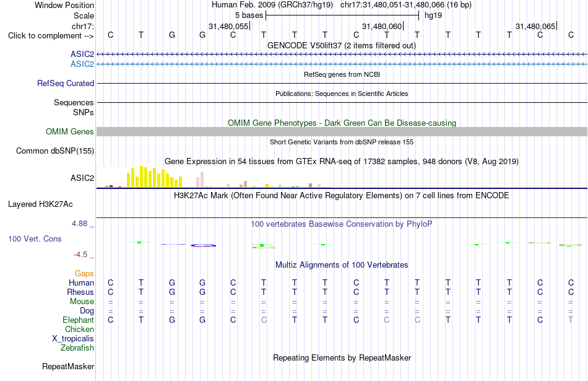Click the yellow bars in GTEx expression chart
This screenshot has width=588, height=381.
pyautogui.click(x=155, y=177)
